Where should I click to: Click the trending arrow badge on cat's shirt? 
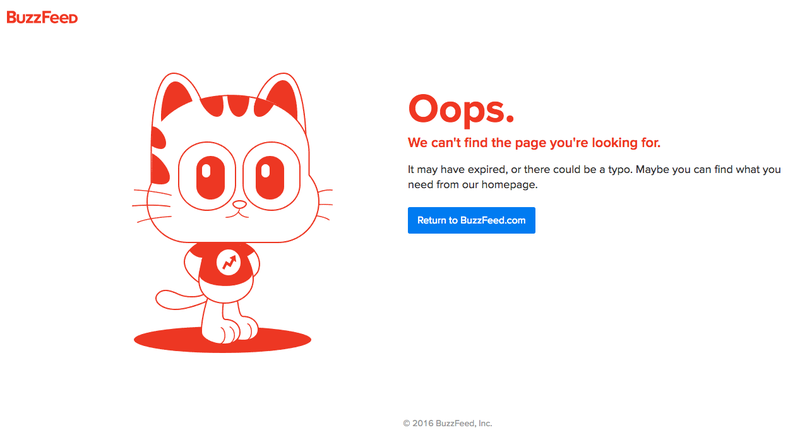pyautogui.click(x=228, y=263)
